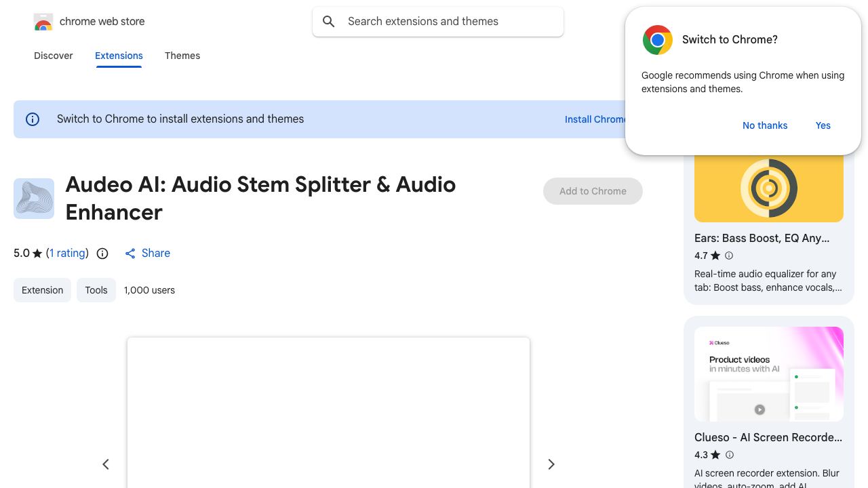Click the Add to Chrome button
The height and width of the screenshot is (488, 868).
[x=593, y=191]
